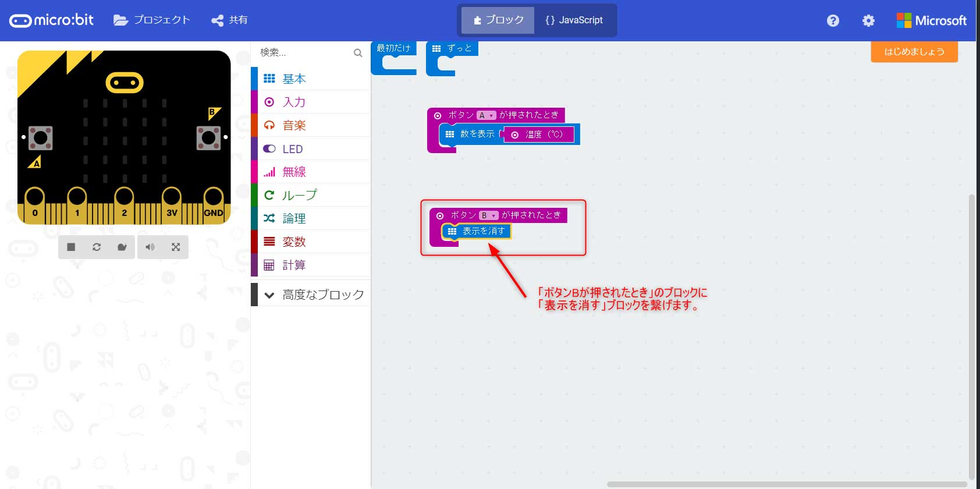The width and height of the screenshot is (980, 489).
Task: Click the 論理 shuffle icon
Action: (x=269, y=218)
